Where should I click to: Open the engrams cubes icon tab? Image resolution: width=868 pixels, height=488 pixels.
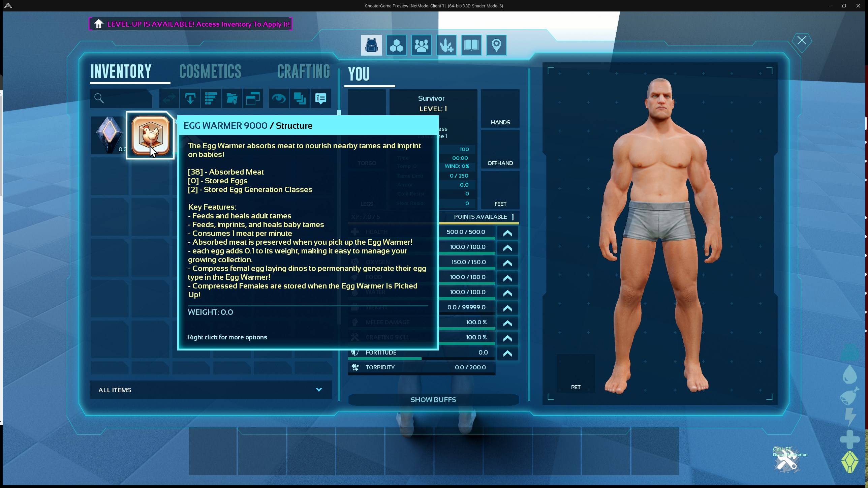396,45
